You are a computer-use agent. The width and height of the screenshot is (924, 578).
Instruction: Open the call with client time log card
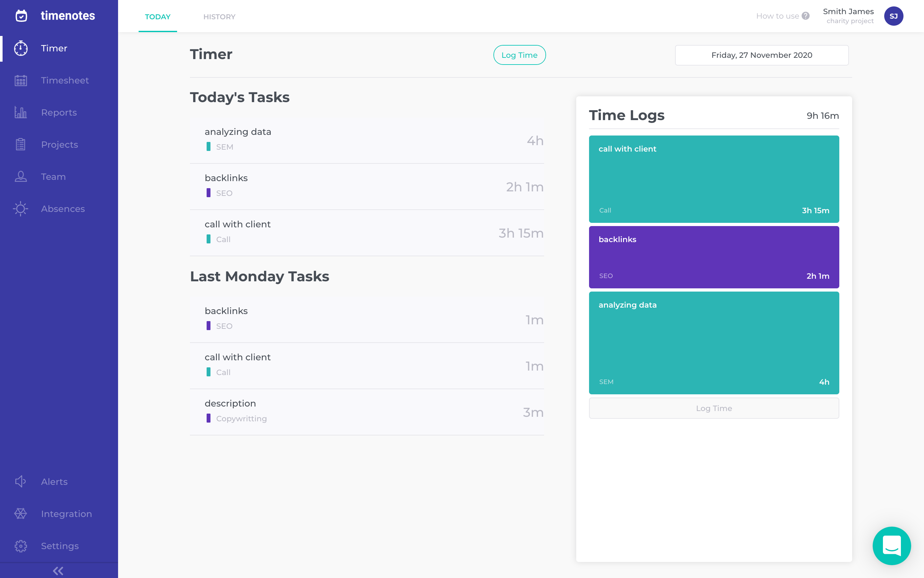tap(714, 179)
